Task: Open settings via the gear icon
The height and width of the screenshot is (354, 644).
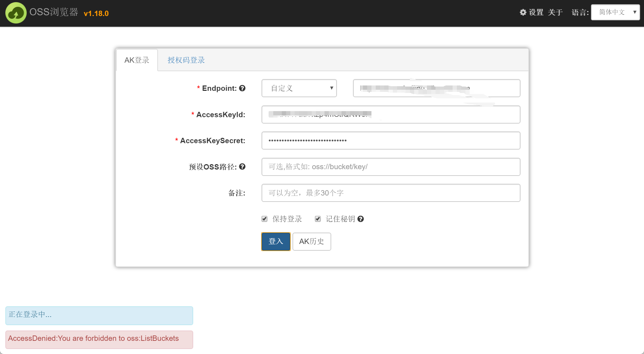Action: (523, 12)
